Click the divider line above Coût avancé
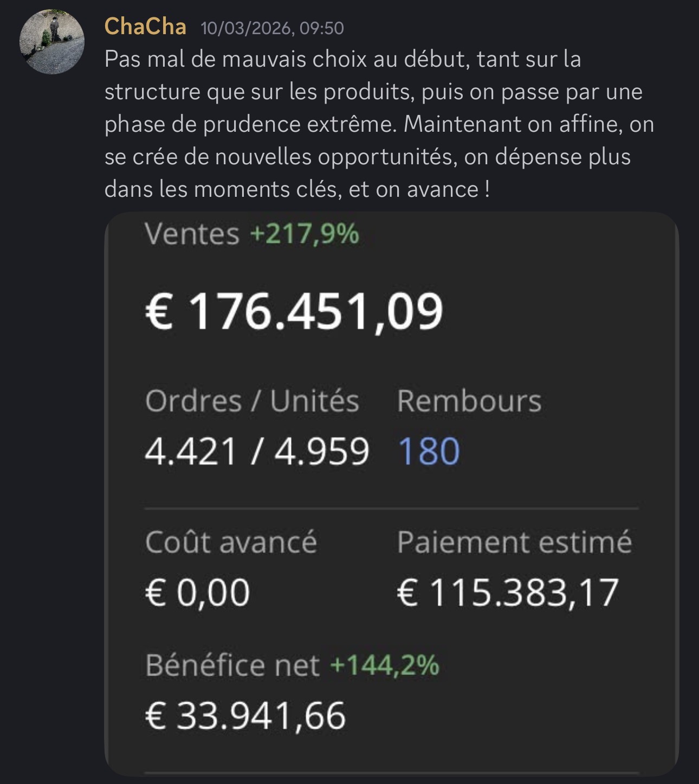 pyautogui.click(x=391, y=509)
